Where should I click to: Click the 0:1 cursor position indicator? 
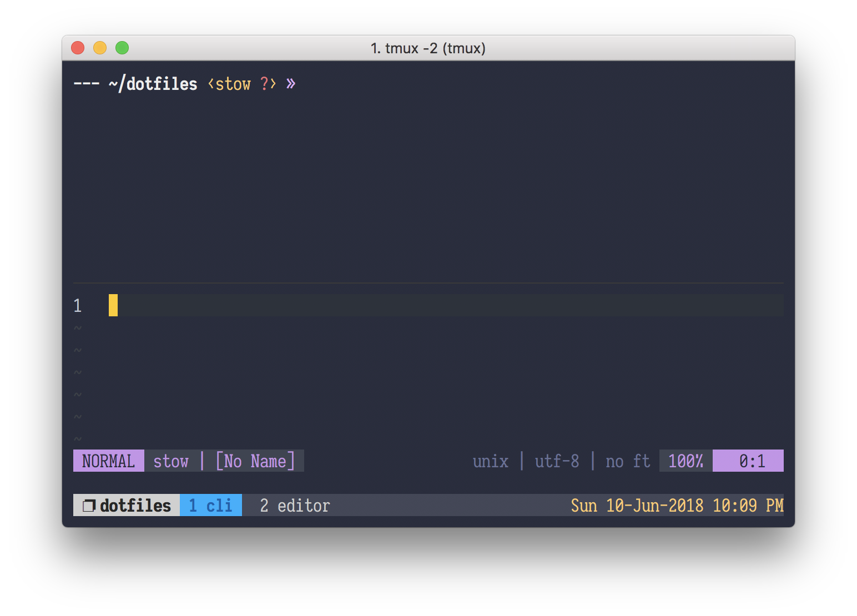tap(752, 461)
